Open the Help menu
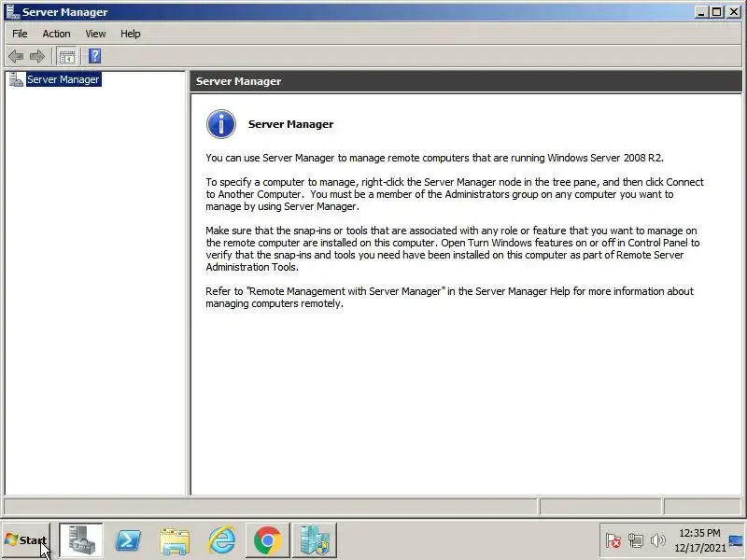The width and height of the screenshot is (747, 560). point(130,34)
